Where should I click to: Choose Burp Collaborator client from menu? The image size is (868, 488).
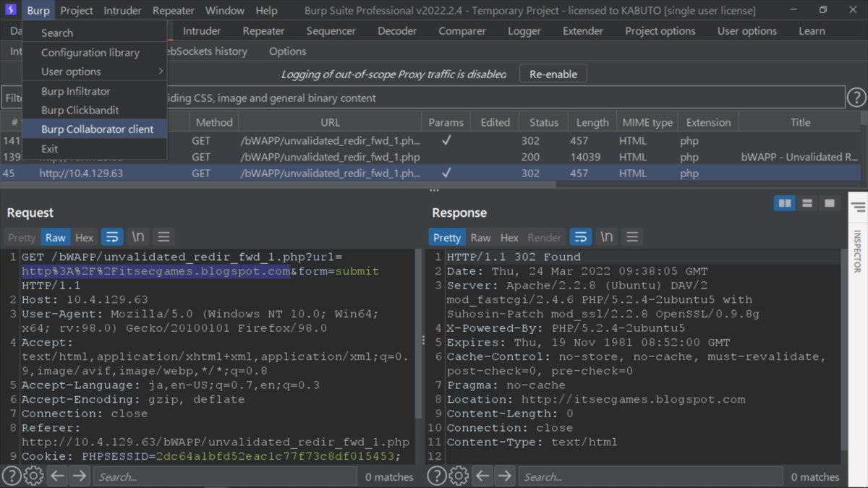(x=94, y=129)
